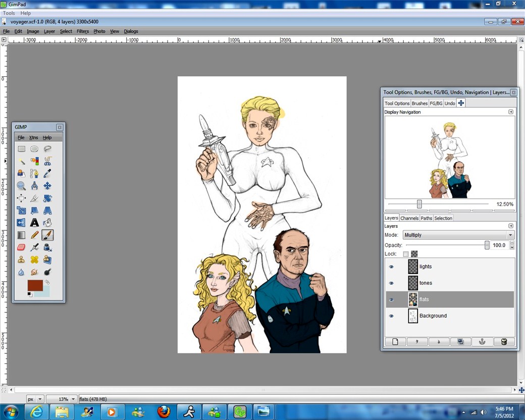The height and width of the screenshot is (420, 525).
Task: Hide the flats layer eye icon
Action: pyautogui.click(x=391, y=299)
